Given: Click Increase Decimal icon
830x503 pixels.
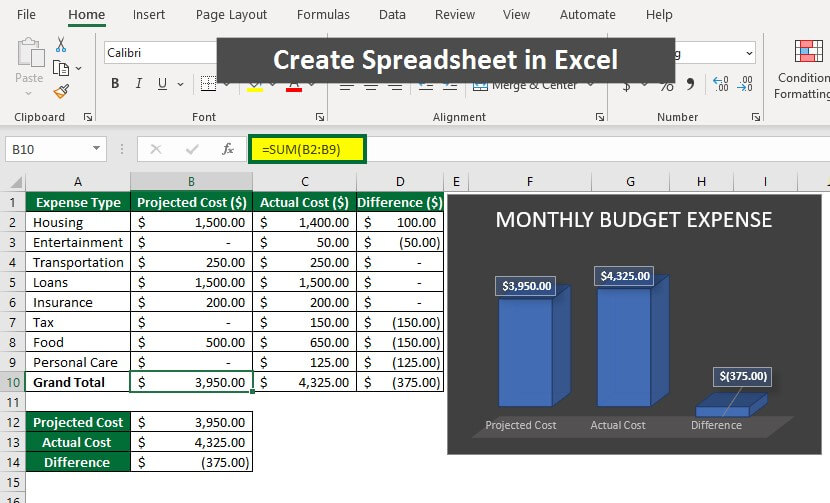Looking at the screenshot, I should (720, 84).
